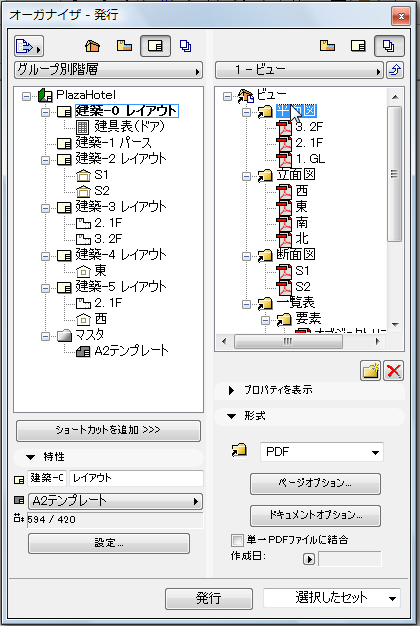Select 1. GL view item
This screenshot has width=420, height=626.
click(310, 159)
